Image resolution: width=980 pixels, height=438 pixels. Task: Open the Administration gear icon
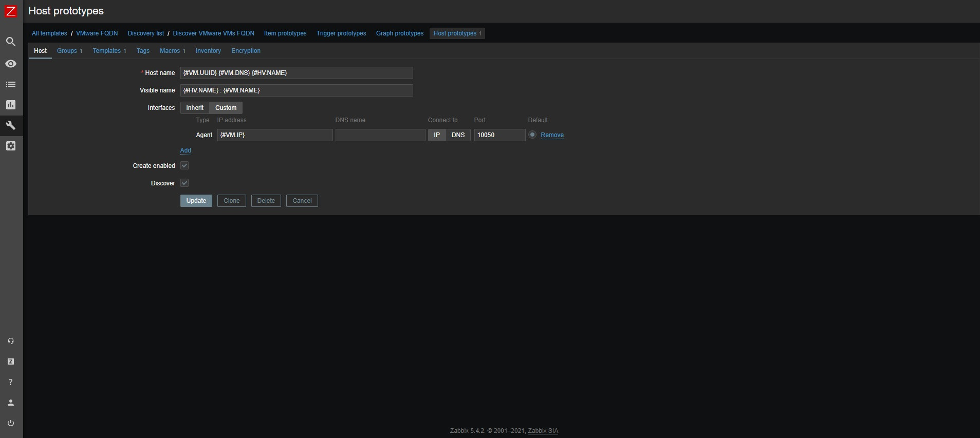coord(11,146)
